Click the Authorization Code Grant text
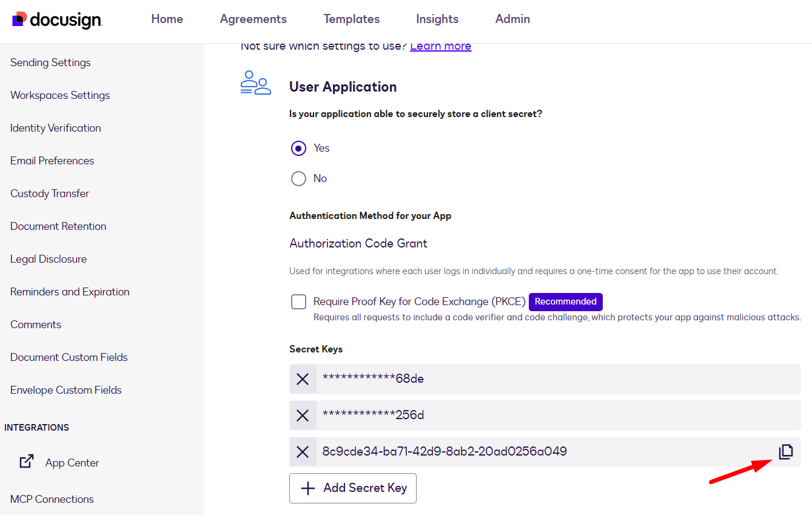 point(358,243)
